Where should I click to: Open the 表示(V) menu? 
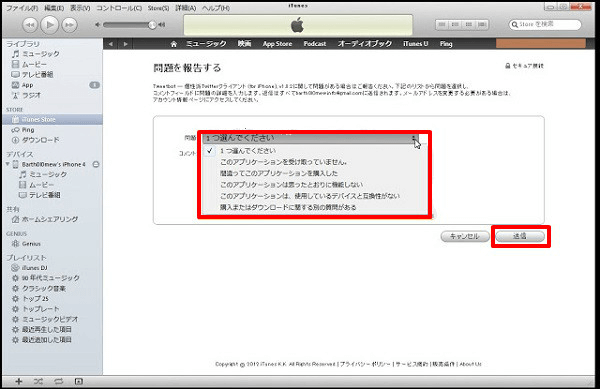pos(80,8)
